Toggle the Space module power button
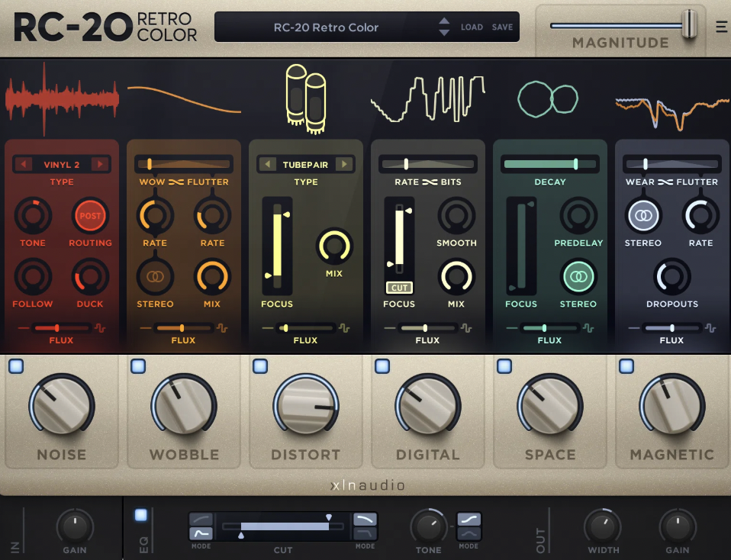 click(504, 366)
